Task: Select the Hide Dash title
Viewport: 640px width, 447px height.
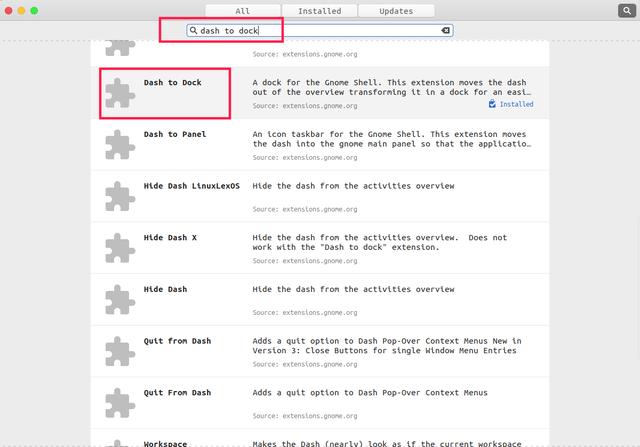Action: point(165,289)
